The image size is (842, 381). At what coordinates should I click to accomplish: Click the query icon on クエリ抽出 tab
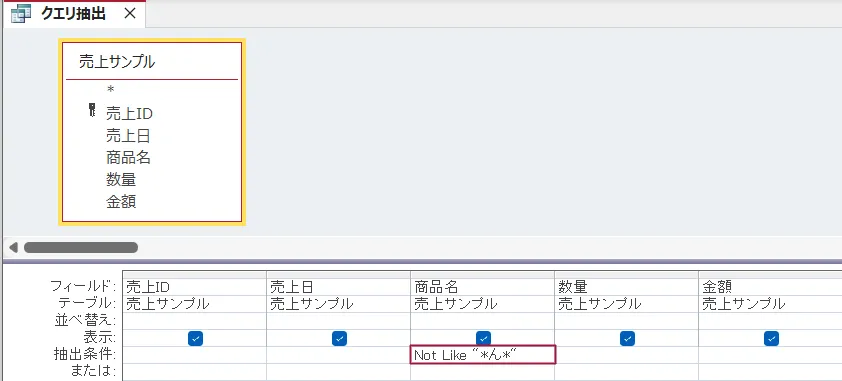click(21, 14)
